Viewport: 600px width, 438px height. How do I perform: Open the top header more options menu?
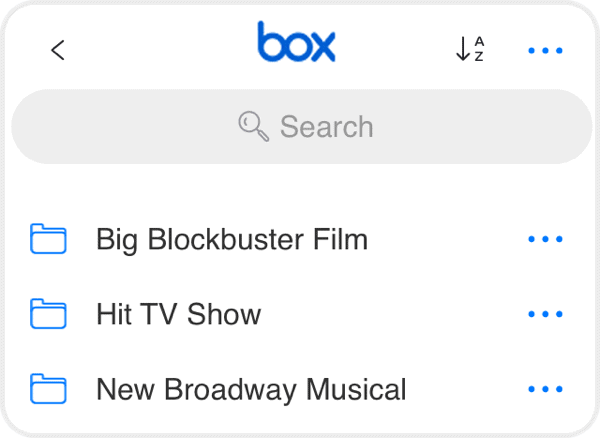tap(545, 50)
